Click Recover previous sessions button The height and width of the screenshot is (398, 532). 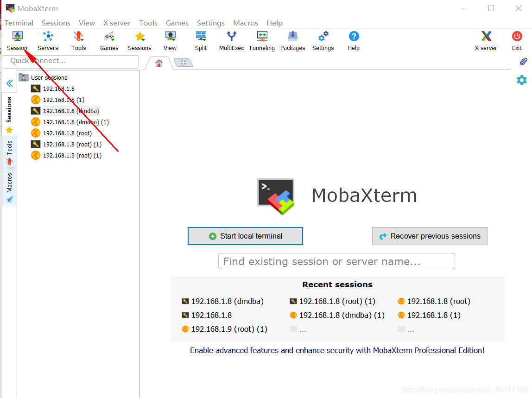430,236
